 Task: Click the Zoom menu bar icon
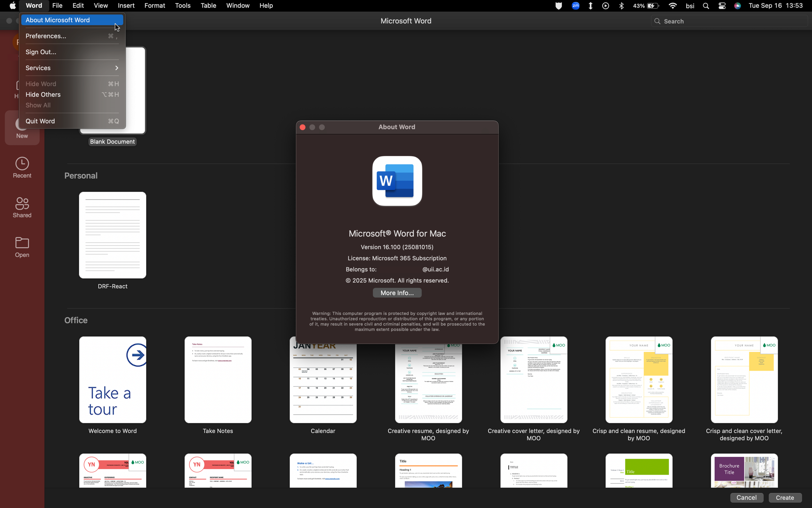tap(575, 6)
